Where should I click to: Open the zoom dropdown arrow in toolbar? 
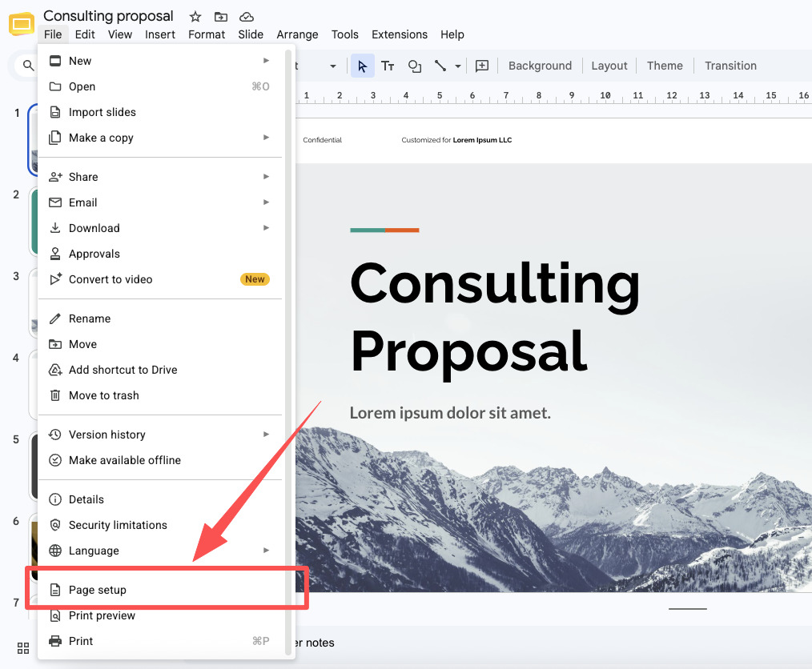click(x=333, y=66)
